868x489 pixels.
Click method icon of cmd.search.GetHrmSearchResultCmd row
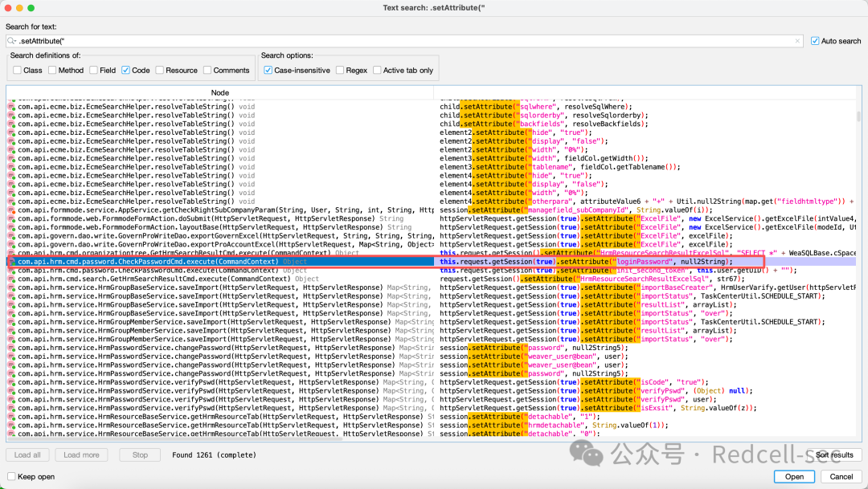pos(11,279)
